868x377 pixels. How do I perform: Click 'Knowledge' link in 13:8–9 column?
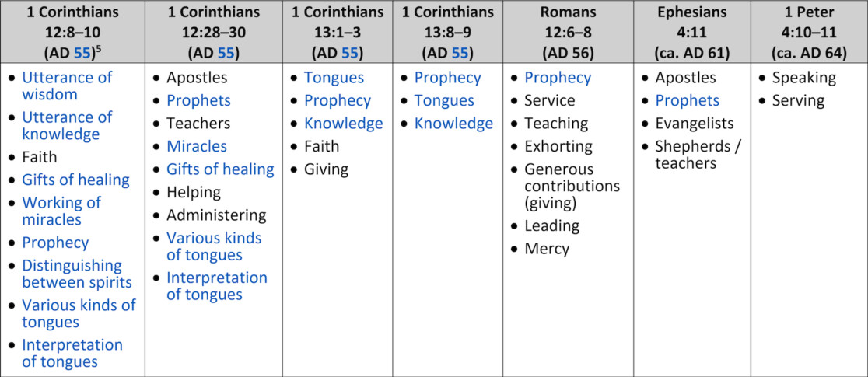click(454, 124)
